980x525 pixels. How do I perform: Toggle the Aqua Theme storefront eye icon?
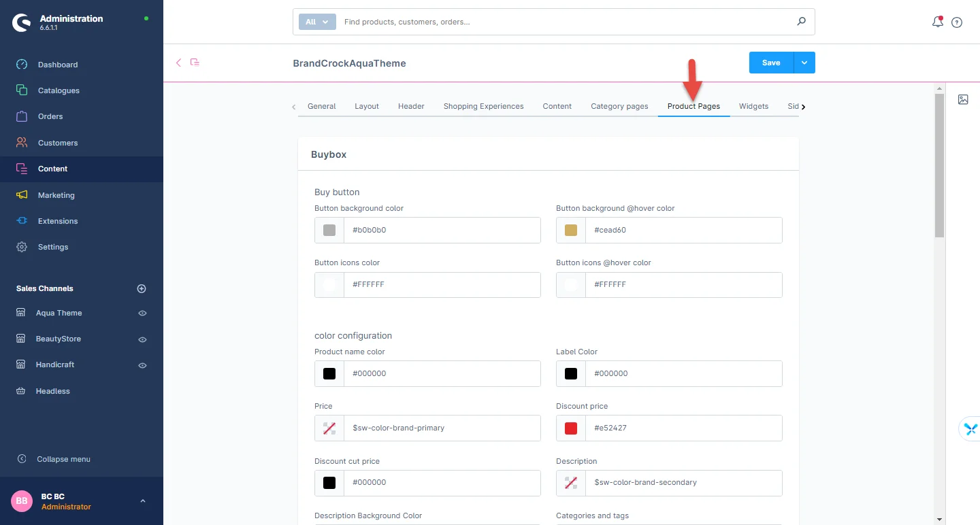pyautogui.click(x=142, y=314)
